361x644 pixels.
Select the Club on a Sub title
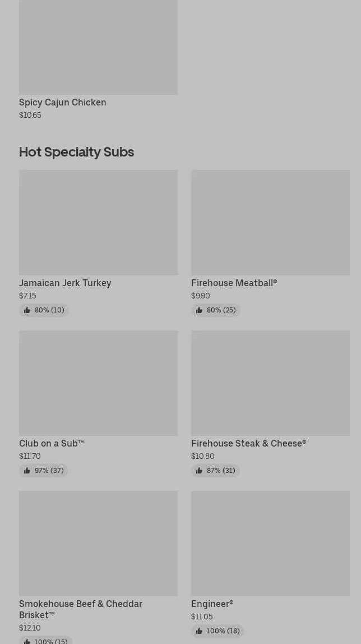point(51,444)
